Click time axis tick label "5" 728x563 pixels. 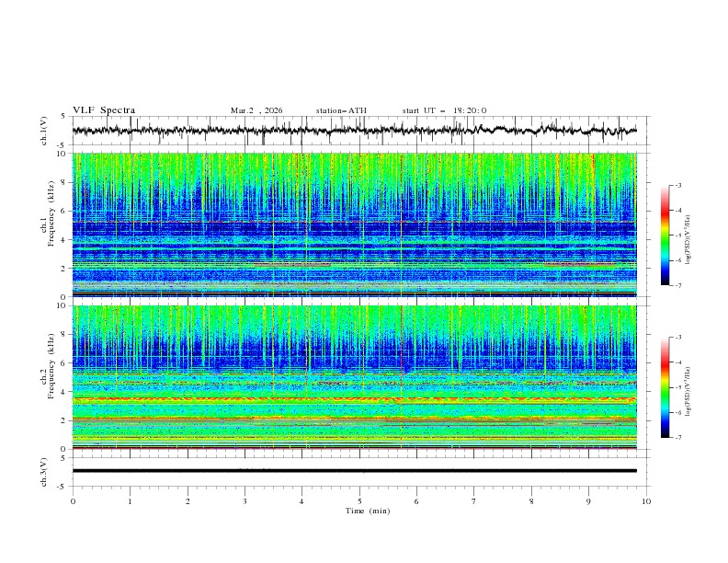[x=359, y=501]
